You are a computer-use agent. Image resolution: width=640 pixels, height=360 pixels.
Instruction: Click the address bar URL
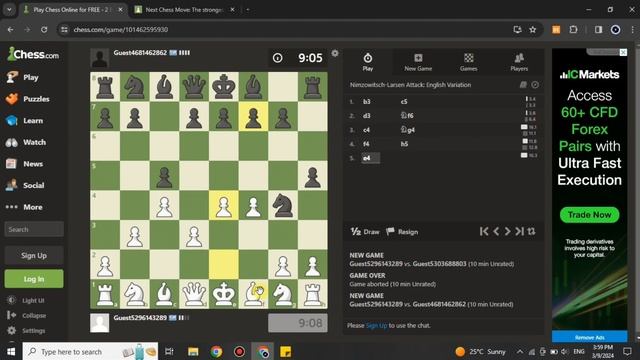coord(121,29)
